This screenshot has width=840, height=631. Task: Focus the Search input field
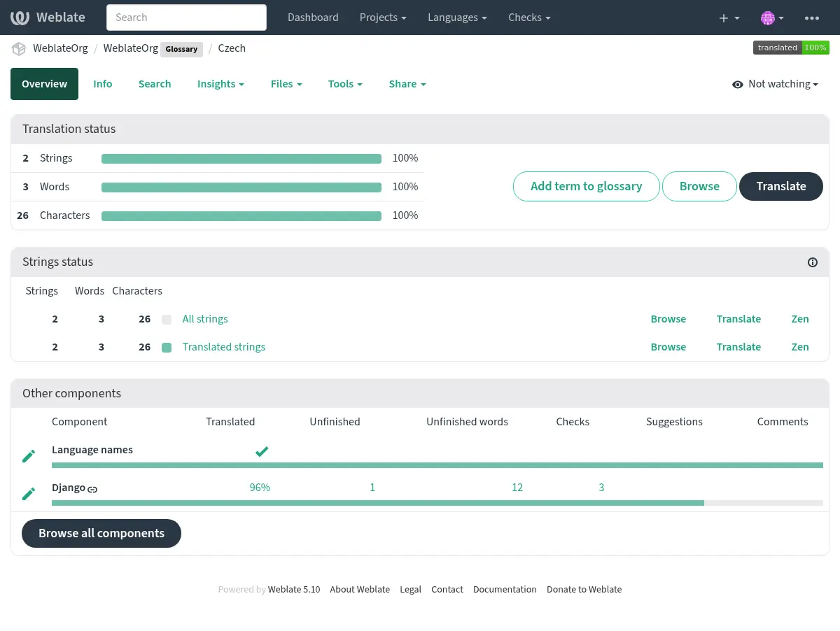click(x=186, y=17)
